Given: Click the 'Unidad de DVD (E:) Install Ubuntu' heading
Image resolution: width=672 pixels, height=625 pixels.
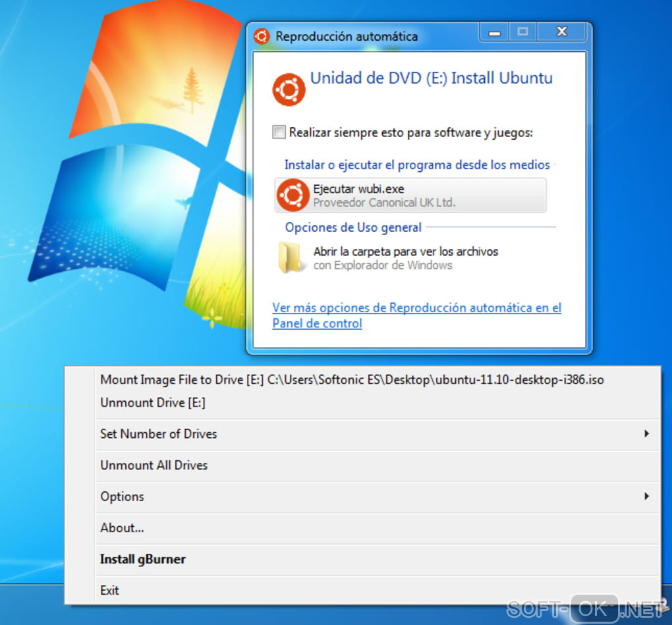Looking at the screenshot, I should (431, 78).
